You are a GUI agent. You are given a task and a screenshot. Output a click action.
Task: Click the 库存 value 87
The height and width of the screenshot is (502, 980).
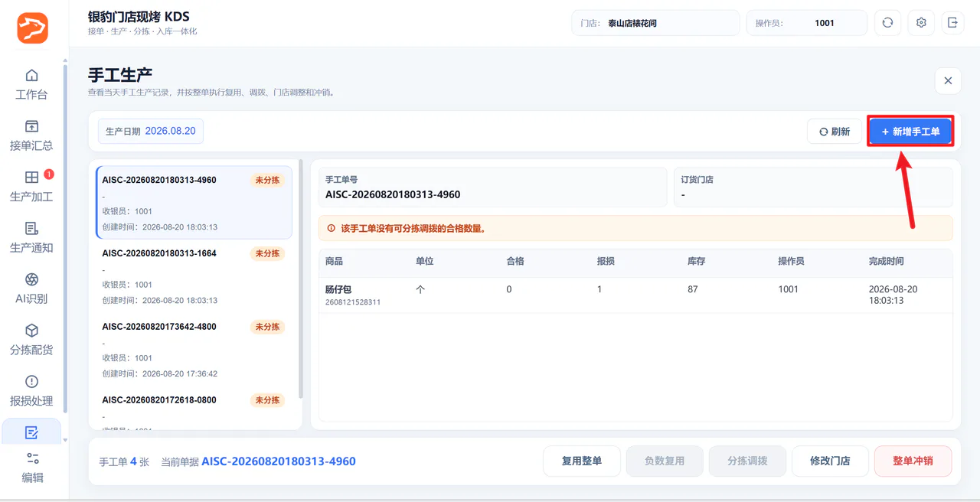(x=693, y=289)
